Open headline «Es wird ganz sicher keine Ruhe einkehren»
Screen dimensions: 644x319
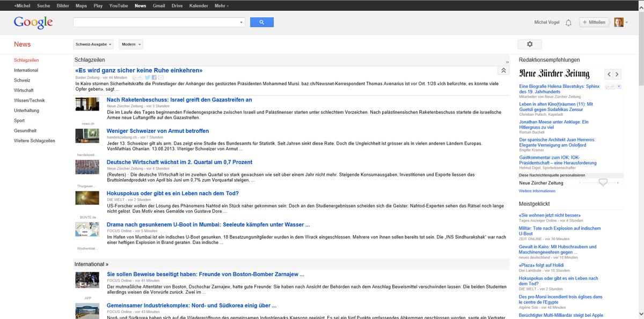[x=139, y=70]
